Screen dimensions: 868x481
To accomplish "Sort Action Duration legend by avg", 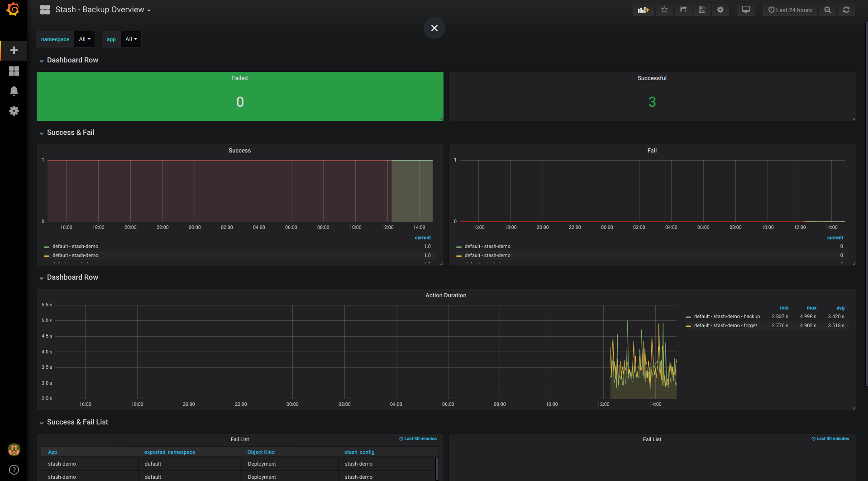I will pos(840,308).
